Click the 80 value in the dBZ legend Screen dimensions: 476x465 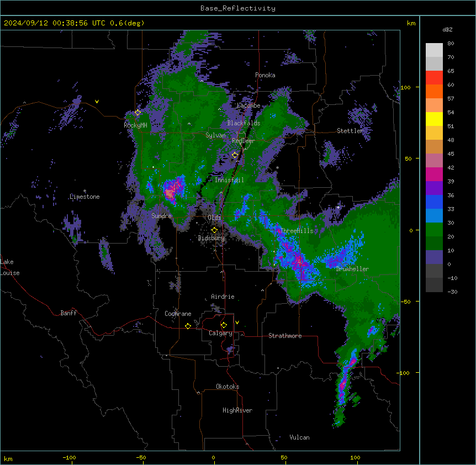451,44
